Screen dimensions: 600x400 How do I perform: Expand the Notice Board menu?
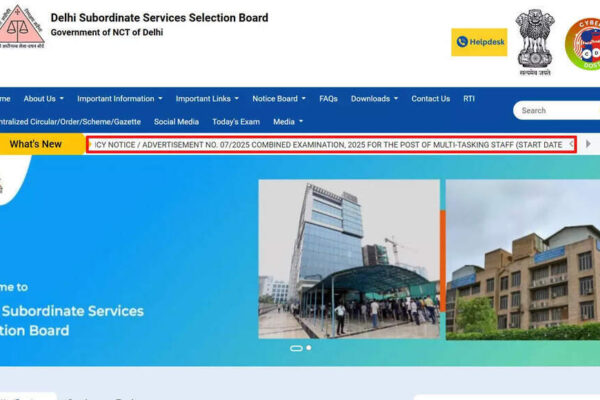coord(279,99)
